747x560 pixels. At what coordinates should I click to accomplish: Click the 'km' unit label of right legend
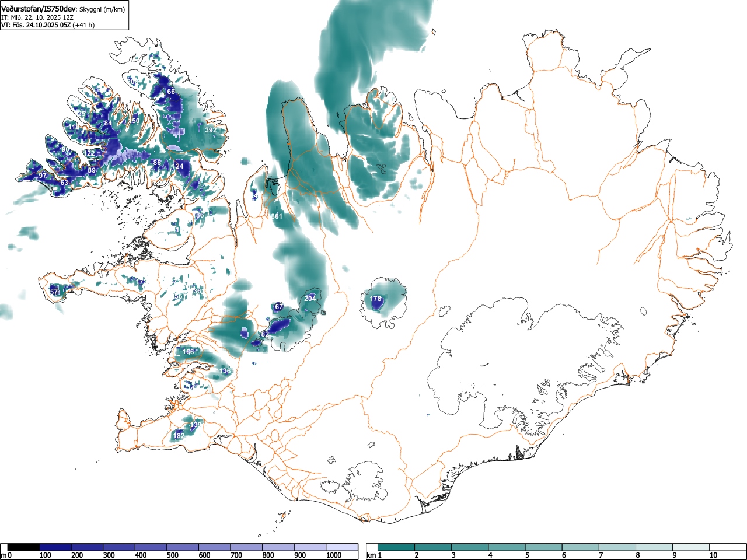pyautogui.click(x=371, y=555)
